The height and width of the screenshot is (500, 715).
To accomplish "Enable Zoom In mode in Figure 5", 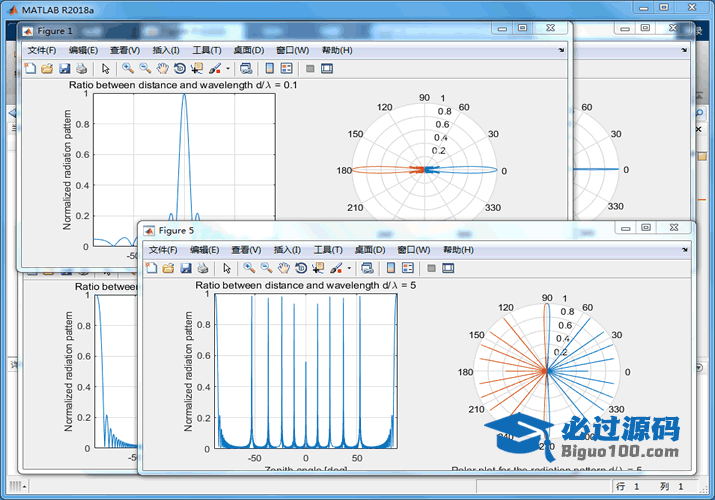I will coord(249,268).
